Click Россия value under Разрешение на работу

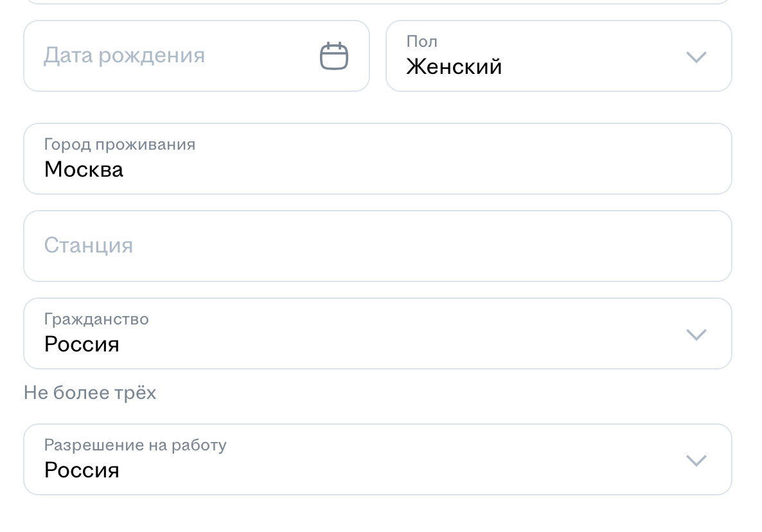(x=82, y=470)
